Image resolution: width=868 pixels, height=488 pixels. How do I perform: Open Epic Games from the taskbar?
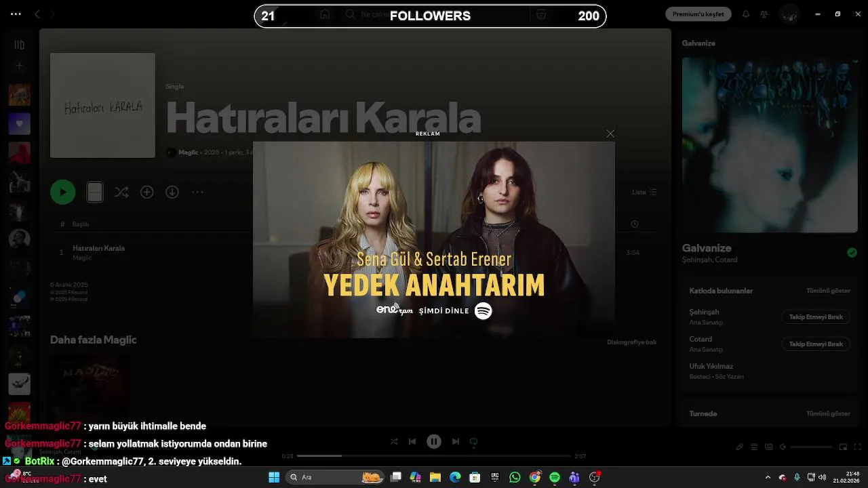(495, 477)
